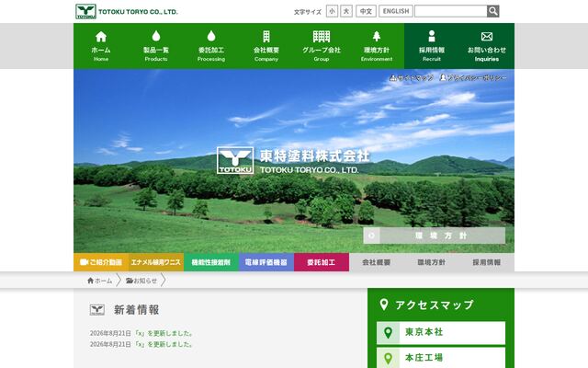Select 会社概要 gray tab
Screen dimensions: 588x368
377,262
